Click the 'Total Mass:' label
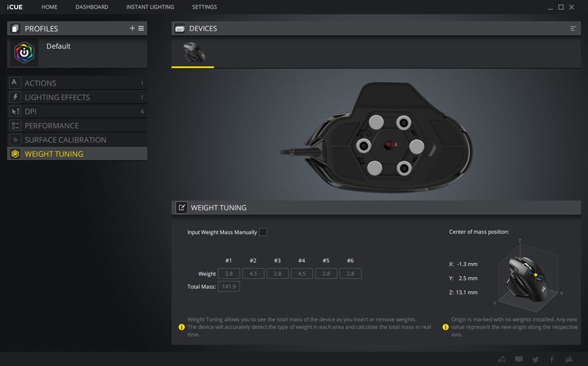588x366 pixels. click(x=201, y=287)
